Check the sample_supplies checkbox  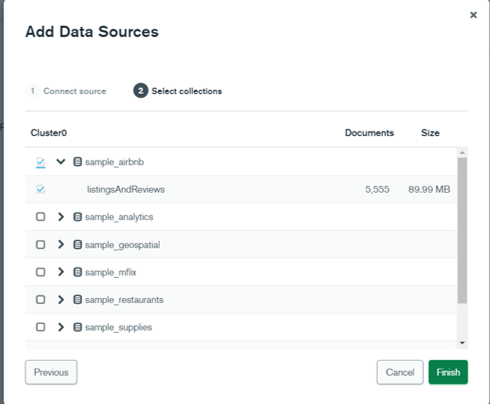click(x=41, y=327)
